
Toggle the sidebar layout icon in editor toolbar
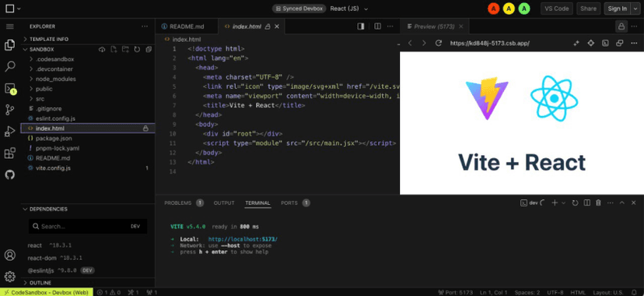[x=361, y=26]
